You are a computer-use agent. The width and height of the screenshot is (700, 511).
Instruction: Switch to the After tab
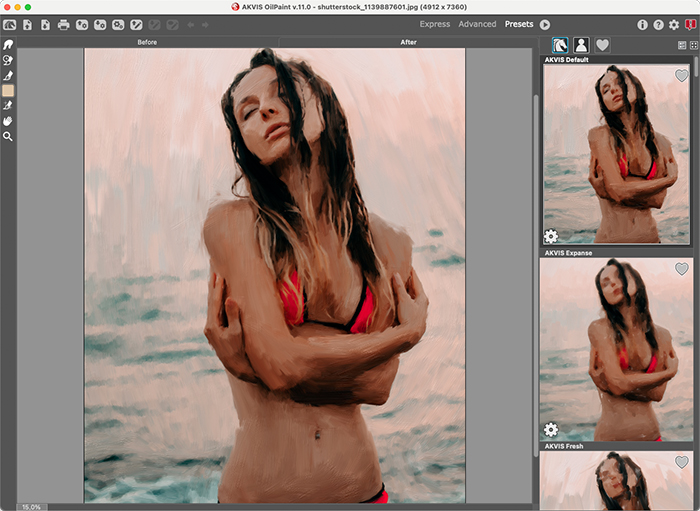pos(408,42)
